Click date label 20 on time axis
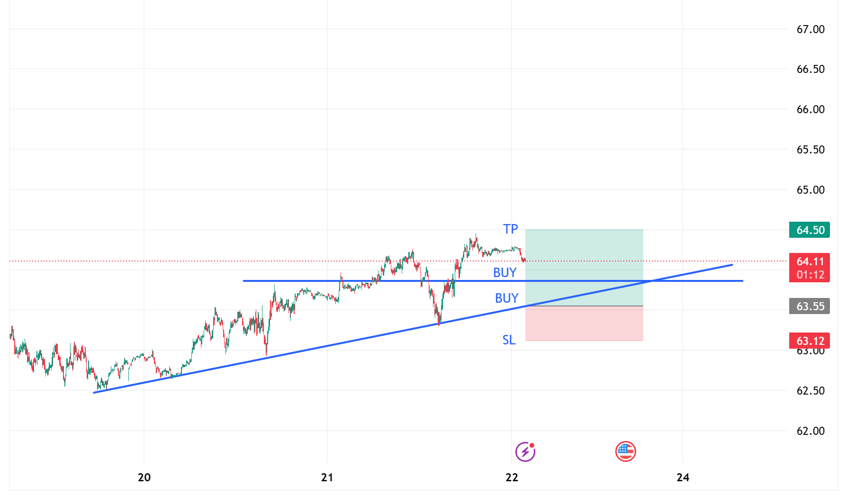This screenshot has width=847, height=504. point(144,477)
